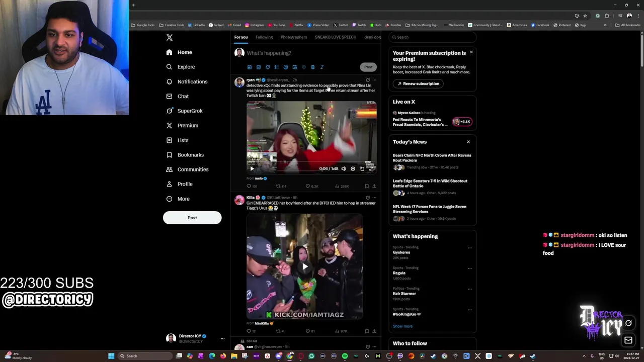Schedule post in composer
Screen dimensions: 644x362
[x=295, y=67]
